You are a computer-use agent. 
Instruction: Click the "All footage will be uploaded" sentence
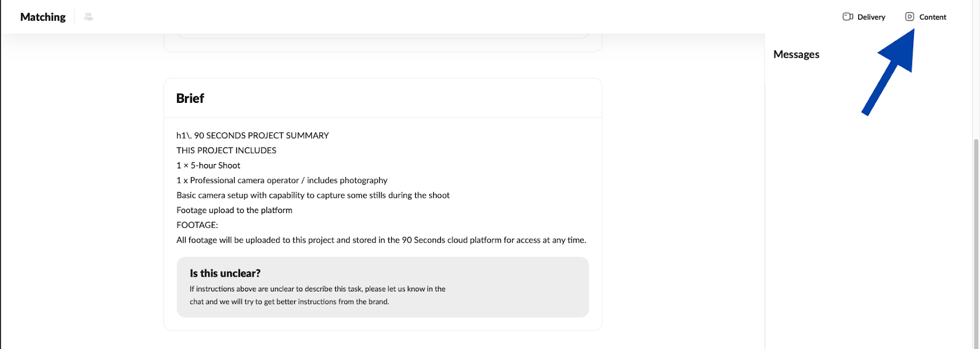pyautogui.click(x=381, y=240)
